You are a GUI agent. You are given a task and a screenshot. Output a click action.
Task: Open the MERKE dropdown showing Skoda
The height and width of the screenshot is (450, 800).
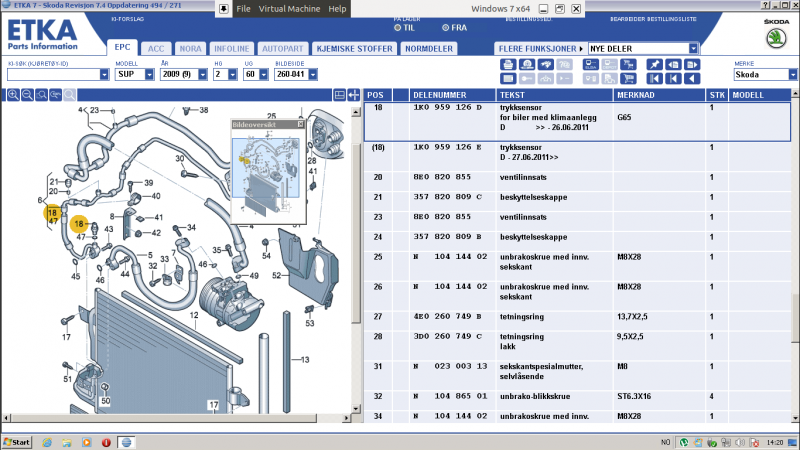click(x=791, y=74)
